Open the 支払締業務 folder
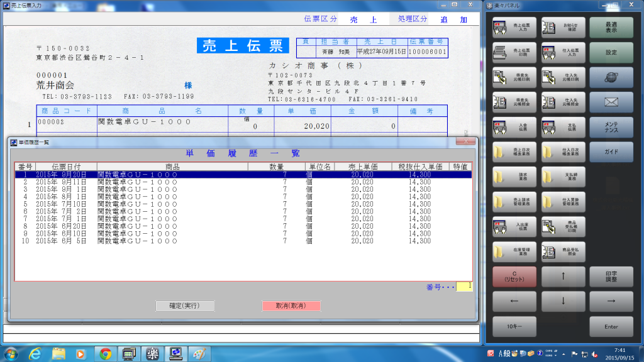Viewport: 644px width, 362px height. coord(563,177)
